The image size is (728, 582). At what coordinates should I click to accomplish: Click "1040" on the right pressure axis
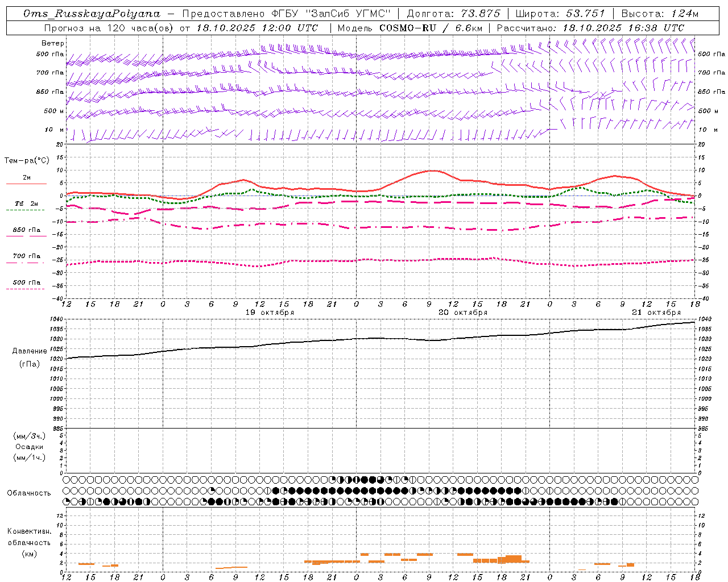coord(705,319)
